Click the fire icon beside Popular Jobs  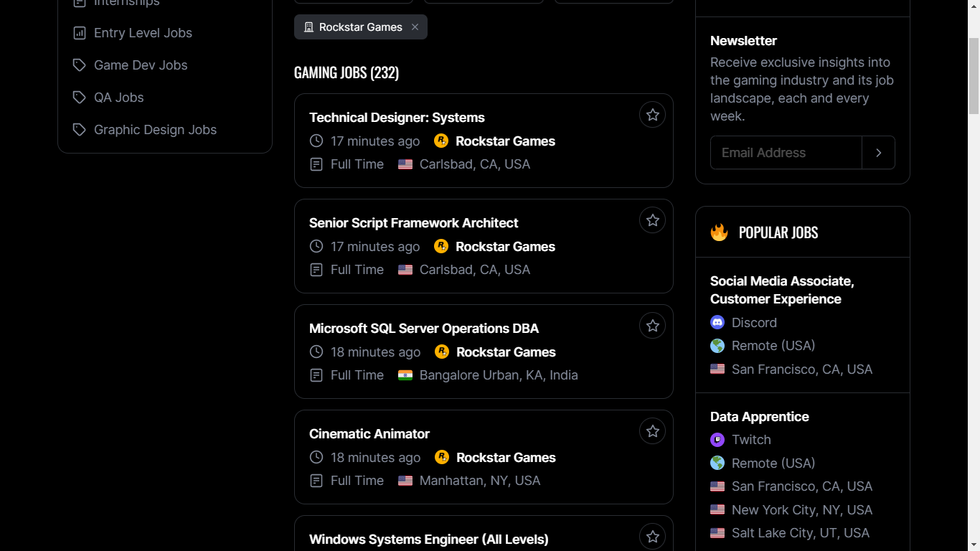pos(719,232)
